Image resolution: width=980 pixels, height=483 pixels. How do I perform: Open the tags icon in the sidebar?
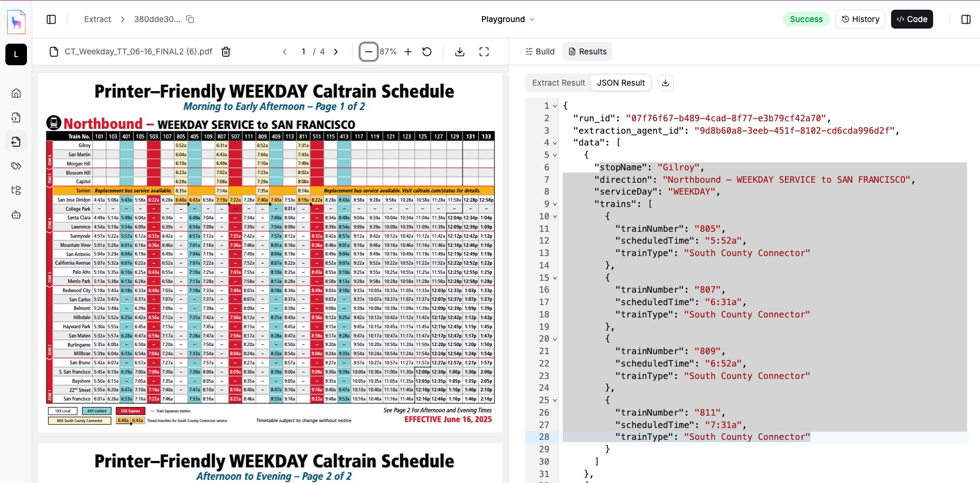click(16, 166)
